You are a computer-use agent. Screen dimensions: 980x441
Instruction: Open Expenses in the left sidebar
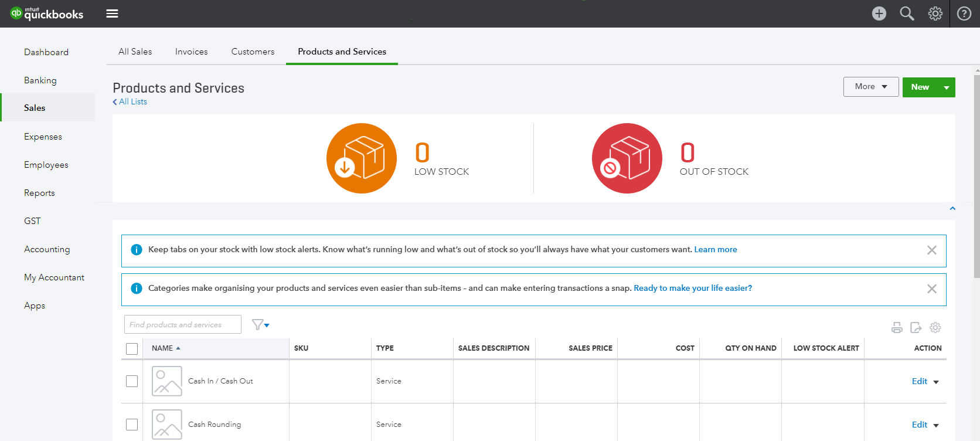(43, 137)
